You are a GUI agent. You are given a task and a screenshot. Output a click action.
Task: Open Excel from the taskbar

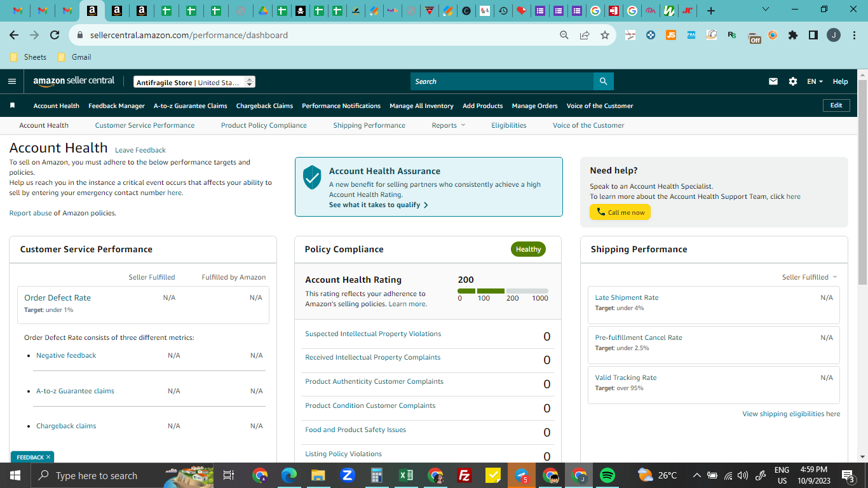click(x=406, y=475)
